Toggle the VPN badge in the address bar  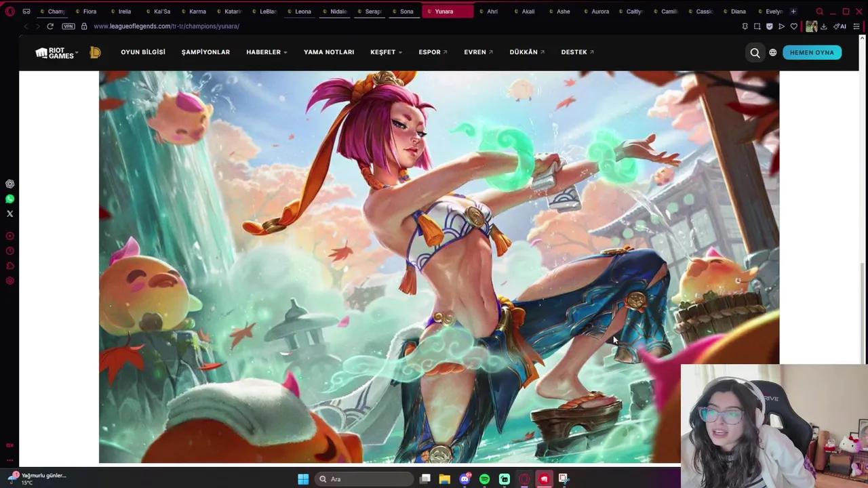pyautogui.click(x=68, y=26)
